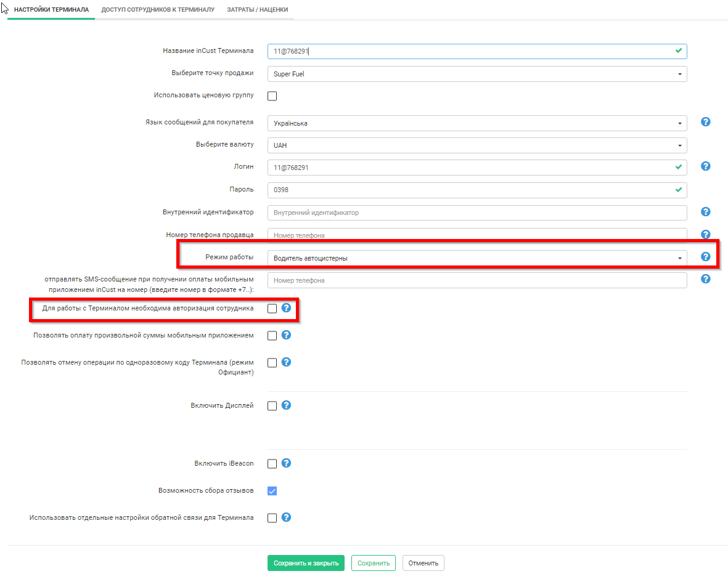Uncheck Возможность сбора отзывов checkbox
The image size is (728, 579).
tap(272, 491)
